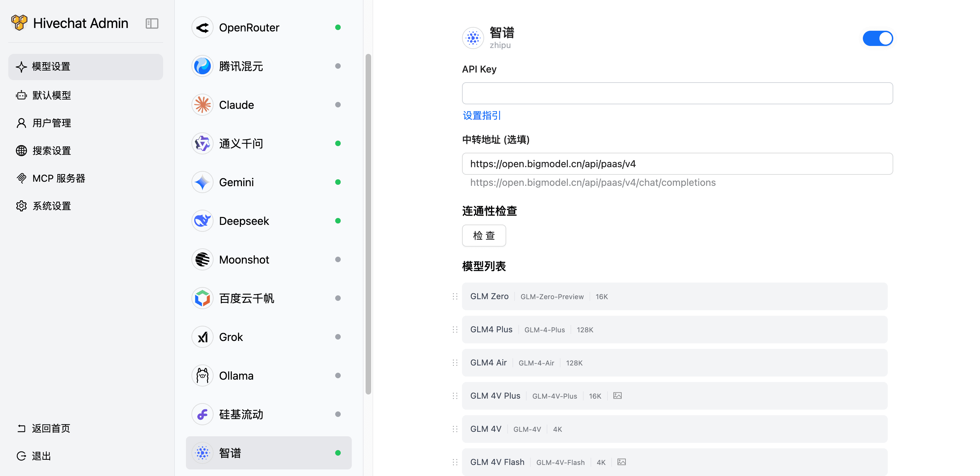
Task: Open 搜索设置 section
Action: (86, 151)
